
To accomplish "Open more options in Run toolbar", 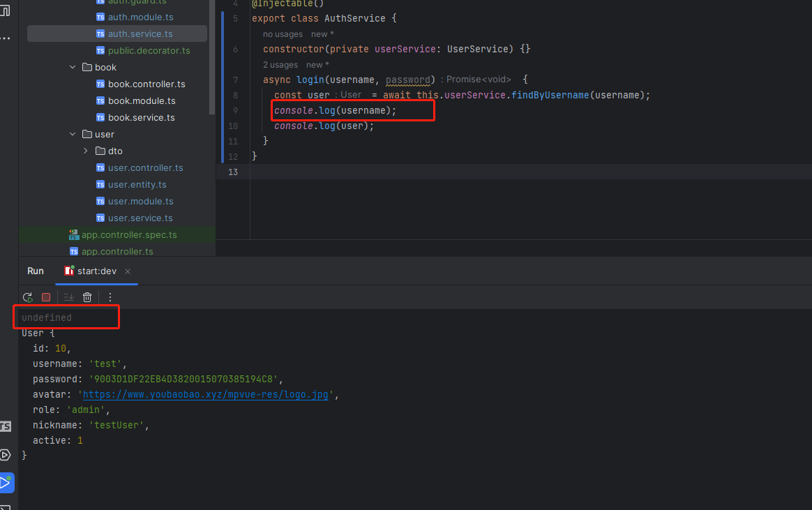I will (x=110, y=297).
